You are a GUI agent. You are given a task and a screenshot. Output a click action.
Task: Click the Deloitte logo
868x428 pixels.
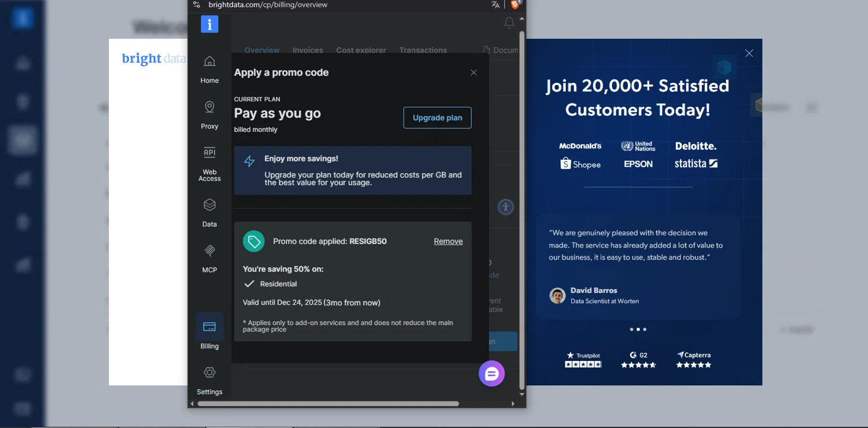click(696, 146)
